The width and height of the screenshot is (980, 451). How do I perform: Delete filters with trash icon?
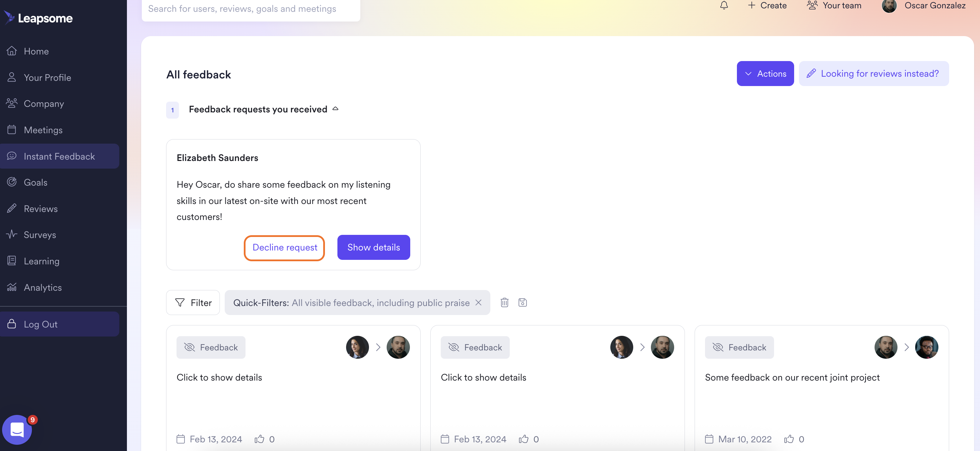coord(505,303)
